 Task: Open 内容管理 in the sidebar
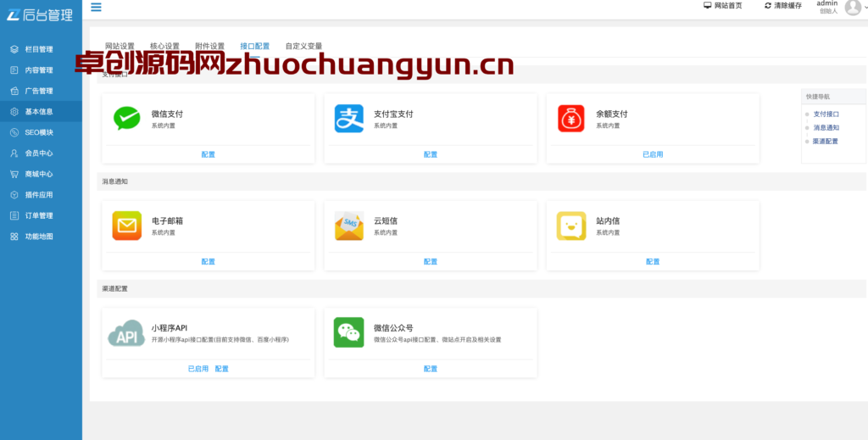(41, 70)
